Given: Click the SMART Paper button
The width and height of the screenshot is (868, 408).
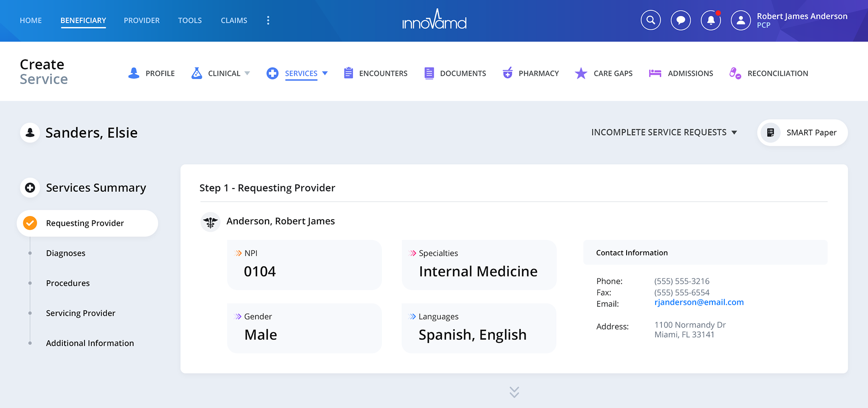Looking at the screenshot, I should tap(802, 132).
